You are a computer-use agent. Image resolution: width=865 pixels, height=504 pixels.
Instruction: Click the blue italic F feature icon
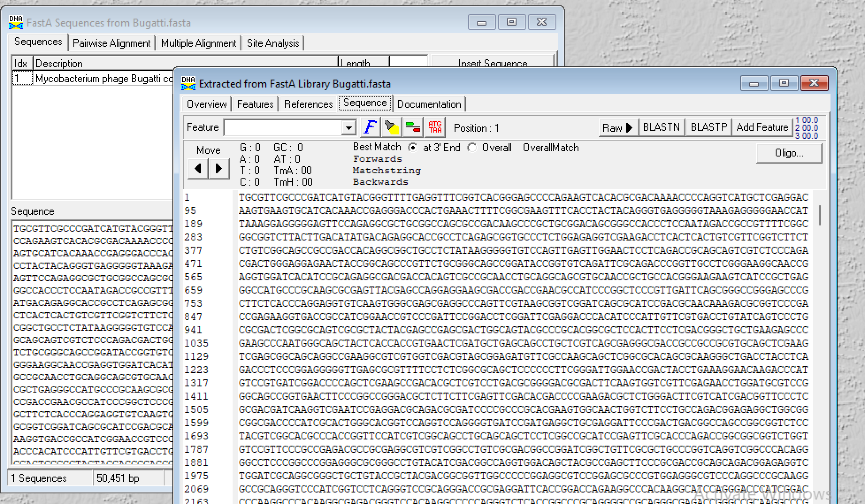coord(370,128)
